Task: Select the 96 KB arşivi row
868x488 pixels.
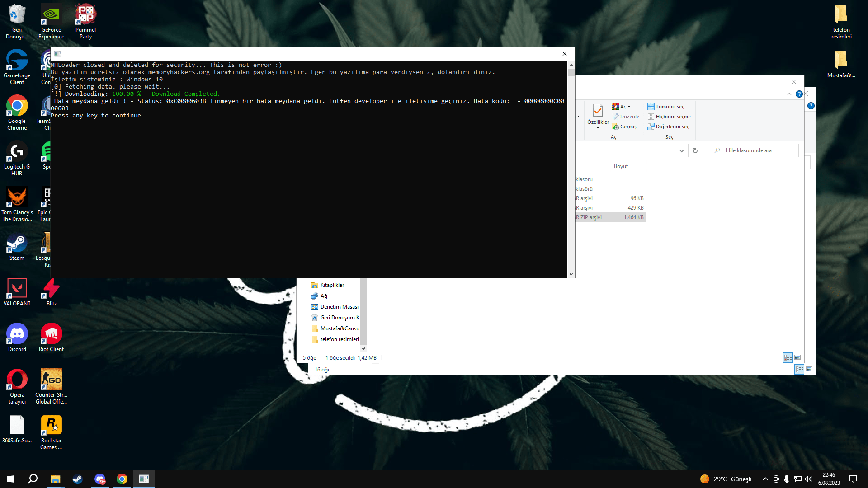Action: [610, 198]
